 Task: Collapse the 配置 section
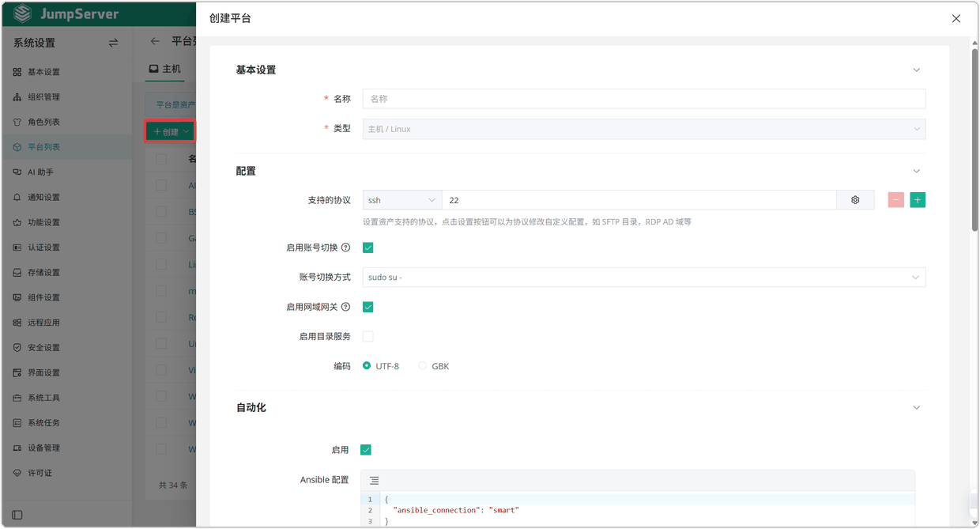point(917,171)
